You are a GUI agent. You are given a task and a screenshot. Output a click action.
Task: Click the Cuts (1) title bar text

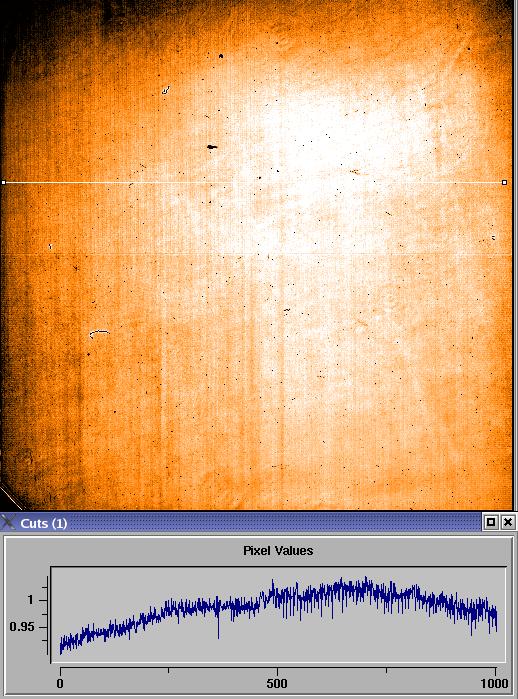[44, 523]
